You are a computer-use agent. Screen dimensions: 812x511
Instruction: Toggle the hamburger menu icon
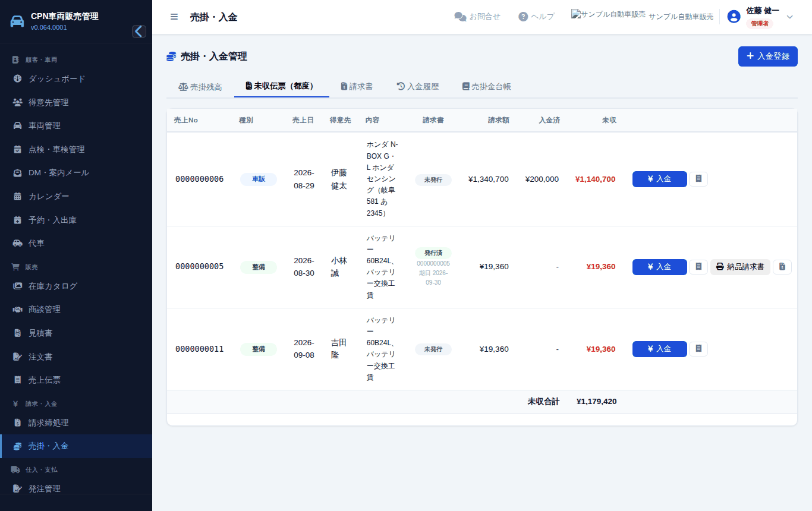(174, 17)
